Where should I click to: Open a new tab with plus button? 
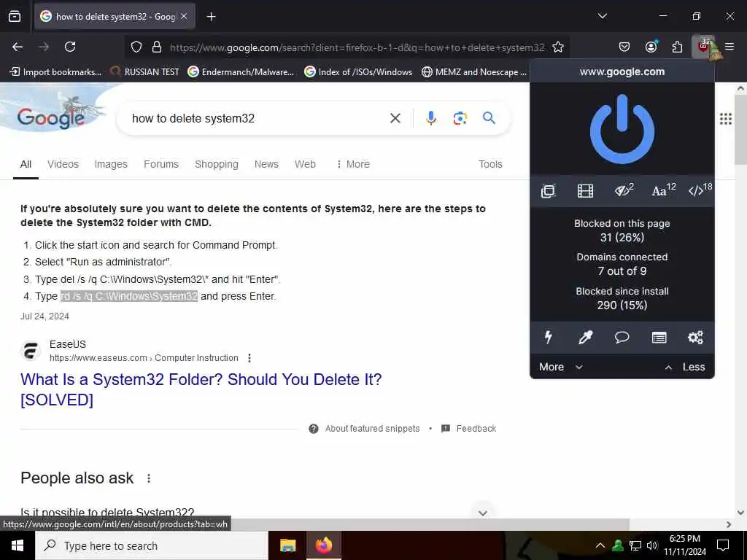211,17
